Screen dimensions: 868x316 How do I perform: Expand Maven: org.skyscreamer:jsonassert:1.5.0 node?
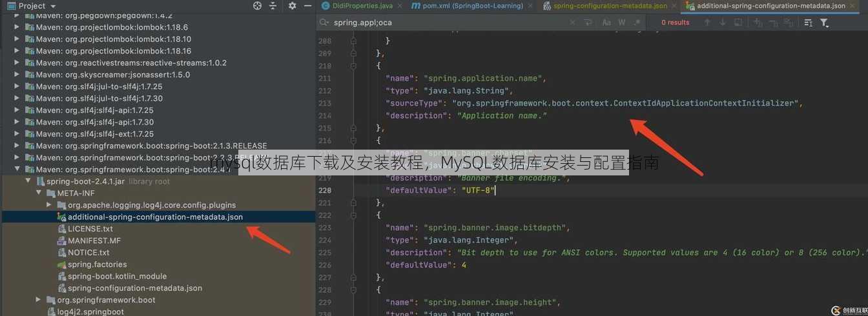point(17,75)
